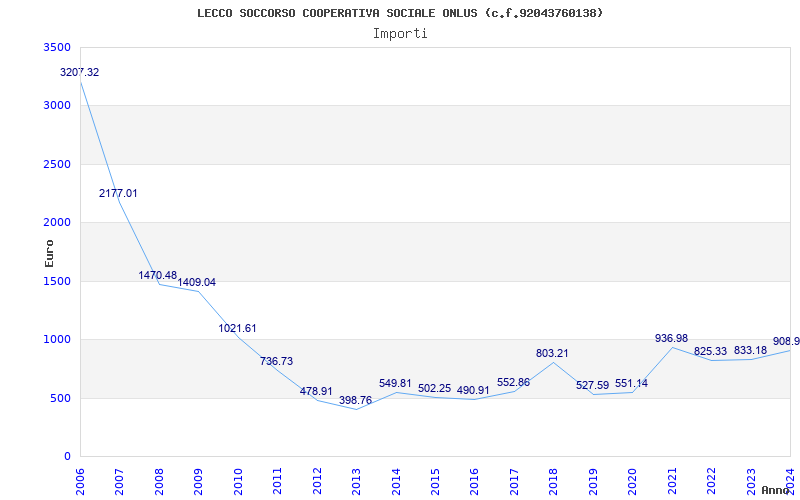Click the x-axis year 2021
Screen dimensions: 800x500
pyautogui.click(x=672, y=481)
